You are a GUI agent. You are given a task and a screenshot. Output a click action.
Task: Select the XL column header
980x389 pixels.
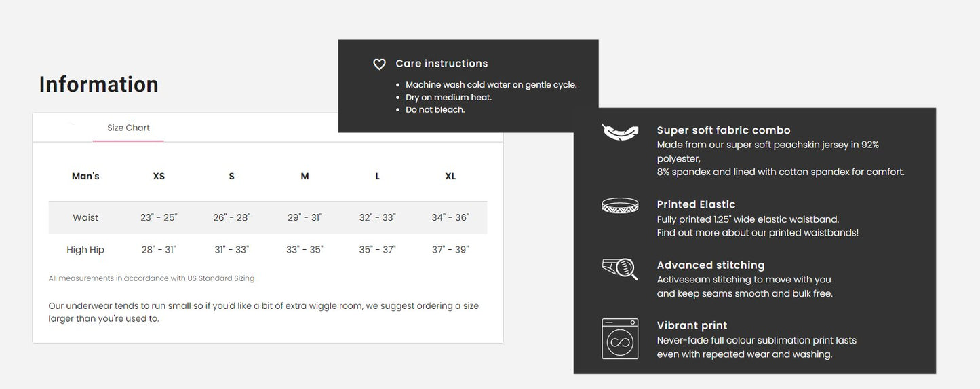(450, 177)
